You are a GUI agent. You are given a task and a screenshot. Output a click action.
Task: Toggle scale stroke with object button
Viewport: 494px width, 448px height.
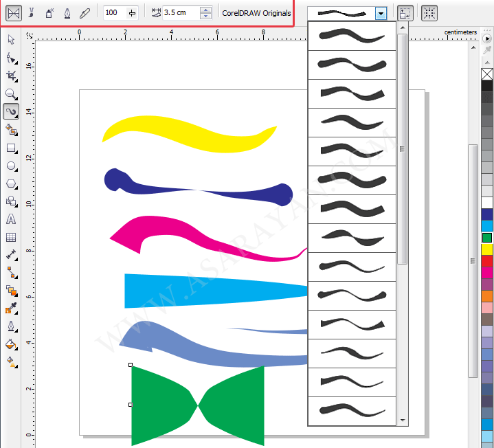pos(405,12)
